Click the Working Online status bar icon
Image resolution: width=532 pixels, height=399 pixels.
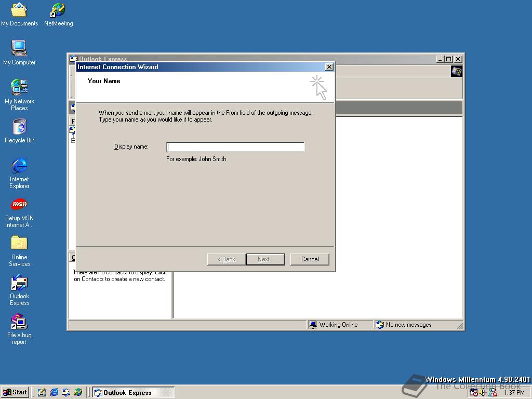tap(313, 325)
